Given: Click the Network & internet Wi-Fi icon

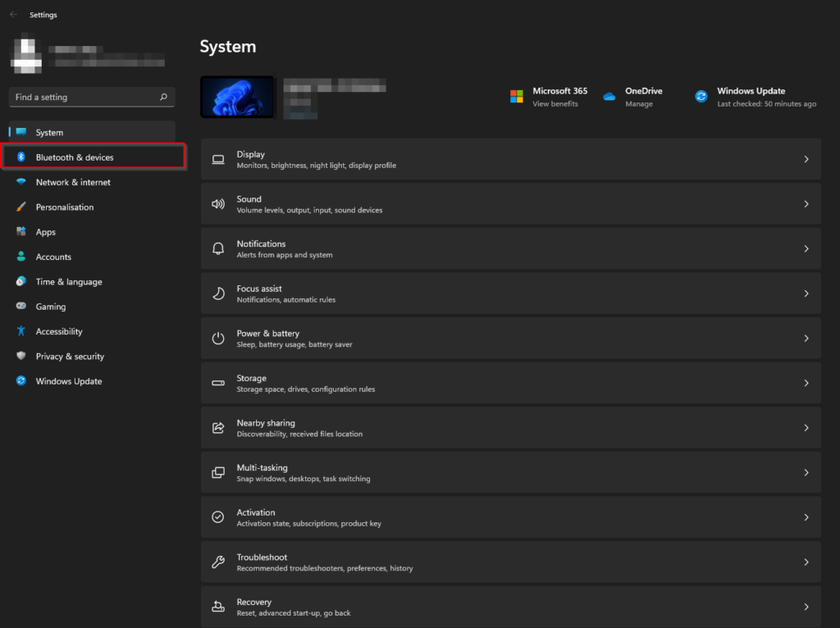Looking at the screenshot, I should (21, 182).
